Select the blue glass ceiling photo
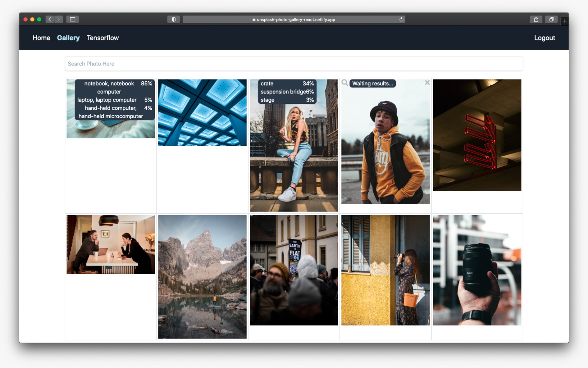Image resolution: width=588 pixels, height=368 pixels. click(x=202, y=112)
